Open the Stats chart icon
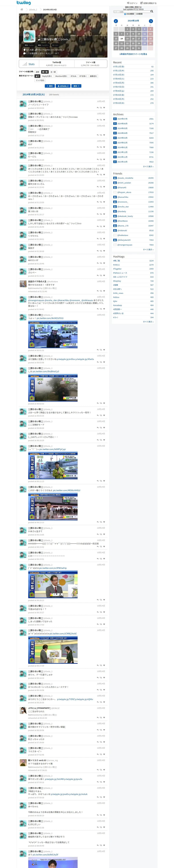This screenshot has height=868, width=174. click(25, 64)
